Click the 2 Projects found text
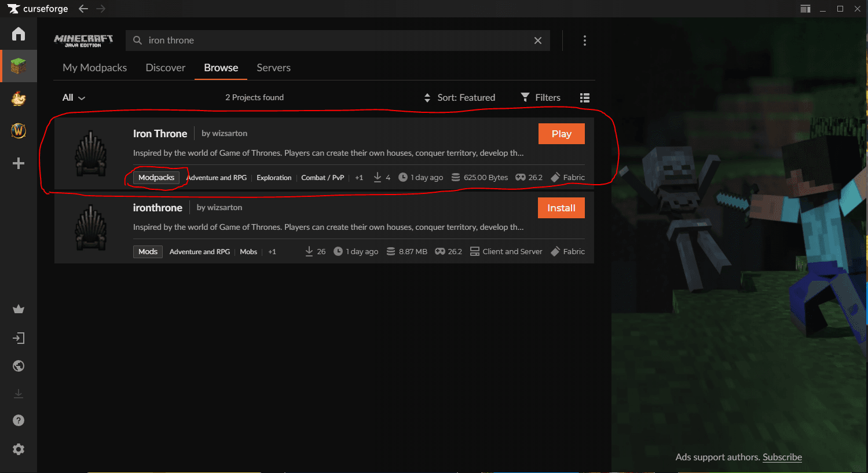The image size is (868, 473). 255,98
